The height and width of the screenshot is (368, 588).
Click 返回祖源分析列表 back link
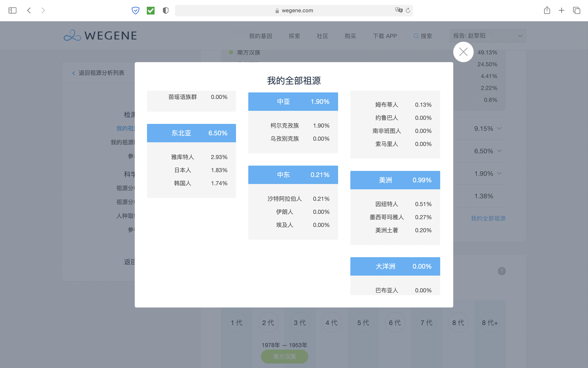98,73
